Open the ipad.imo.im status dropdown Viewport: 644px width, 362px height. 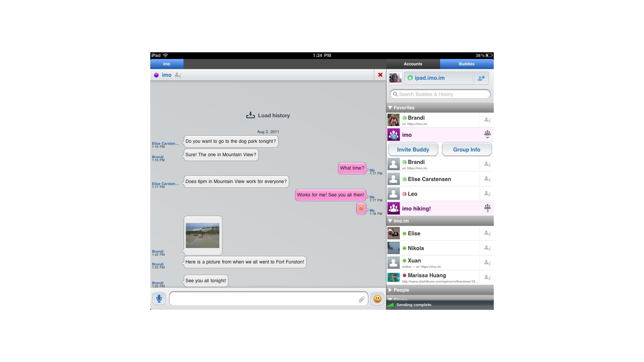point(438,78)
